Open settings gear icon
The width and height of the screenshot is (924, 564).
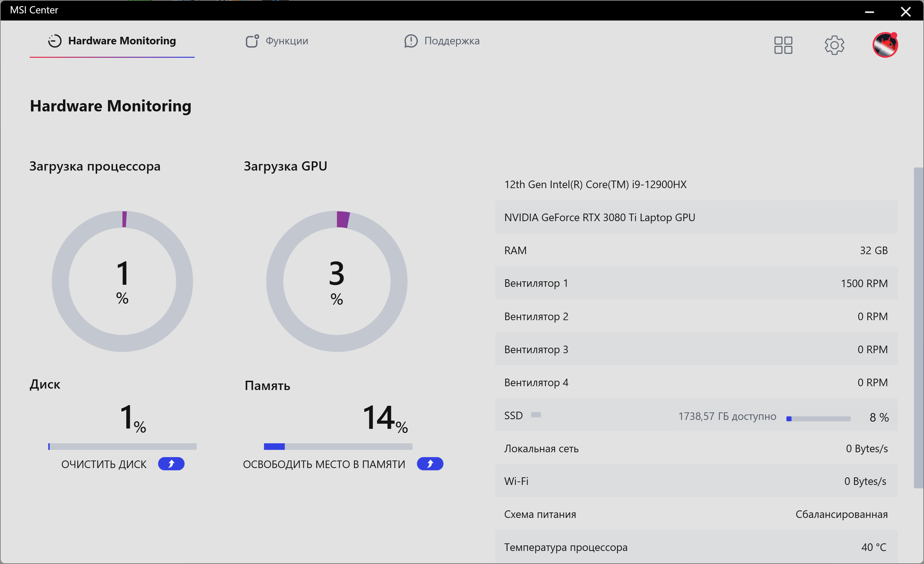tap(834, 45)
